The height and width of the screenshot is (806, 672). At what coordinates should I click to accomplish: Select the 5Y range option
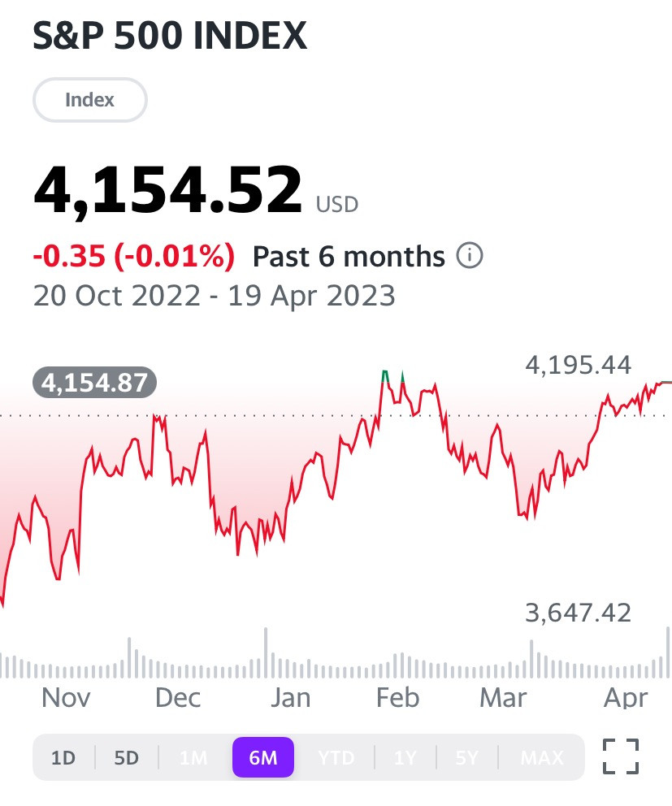pyautogui.click(x=467, y=758)
